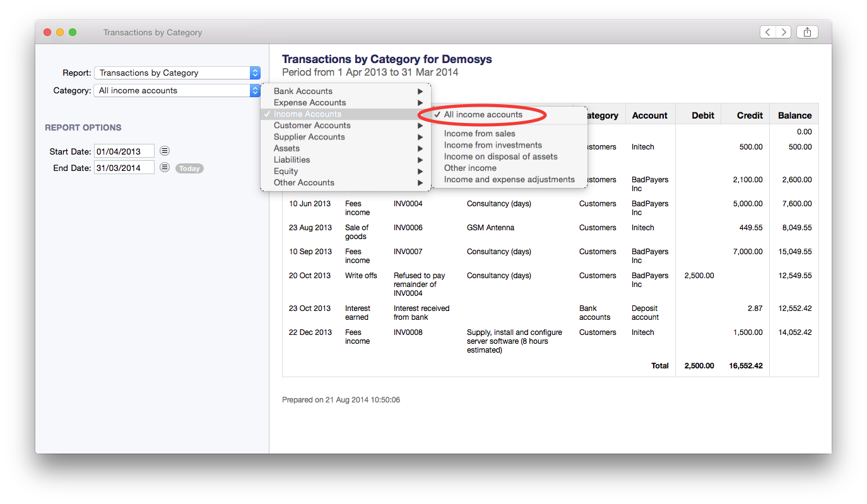Choose Income and expense adjustments option
The height and width of the screenshot is (504, 867).
tap(509, 179)
